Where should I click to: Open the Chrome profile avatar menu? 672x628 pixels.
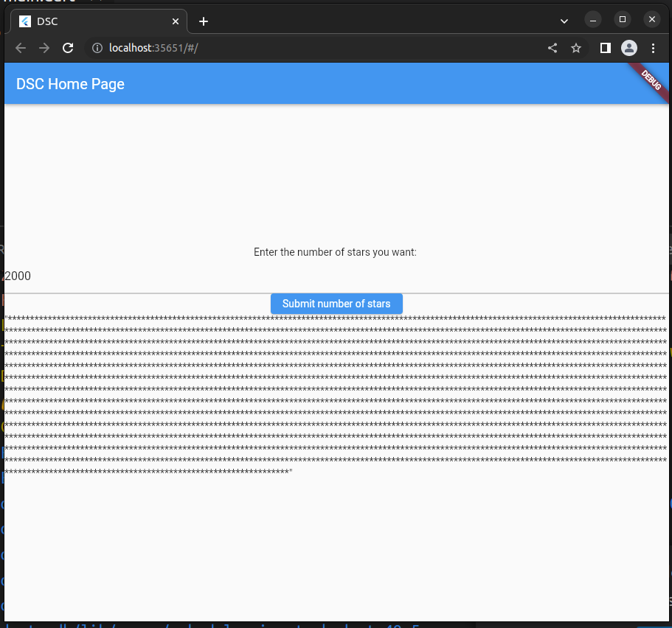click(628, 48)
